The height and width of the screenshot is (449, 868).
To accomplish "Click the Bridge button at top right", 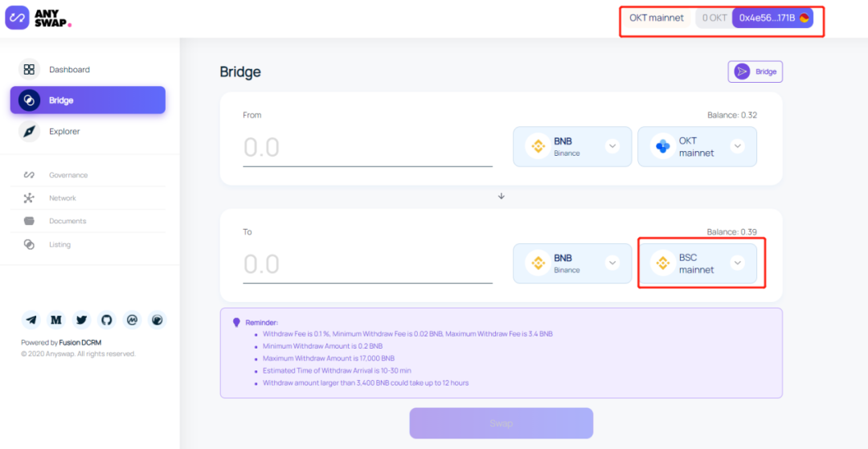I will (755, 71).
